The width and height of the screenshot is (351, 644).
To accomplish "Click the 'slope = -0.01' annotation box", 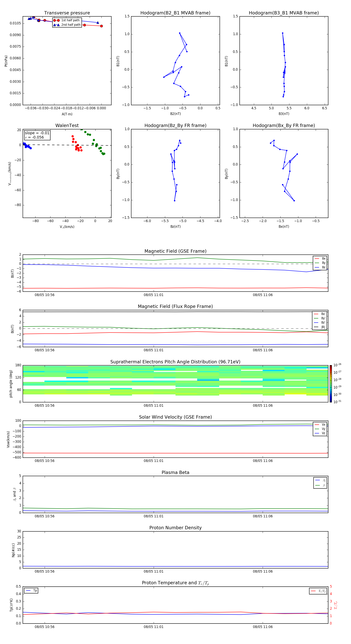I will pyautogui.click(x=37, y=135).
